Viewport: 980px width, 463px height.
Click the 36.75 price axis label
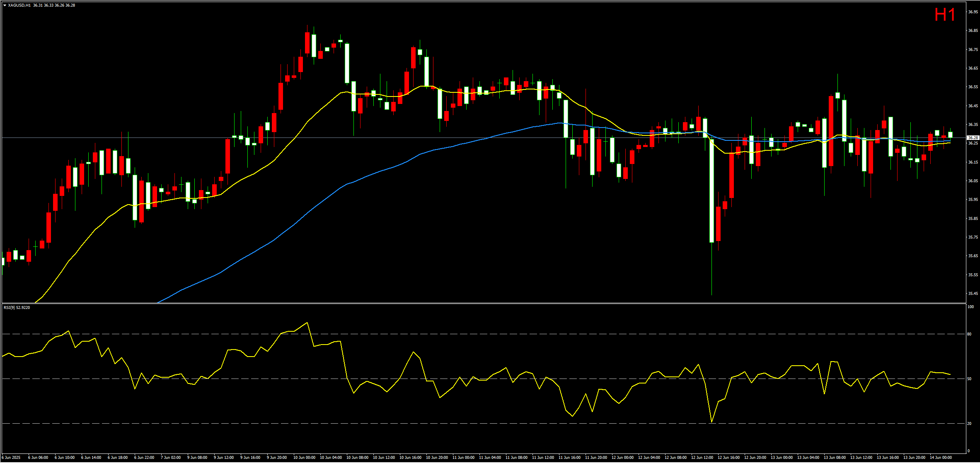(973, 50)
